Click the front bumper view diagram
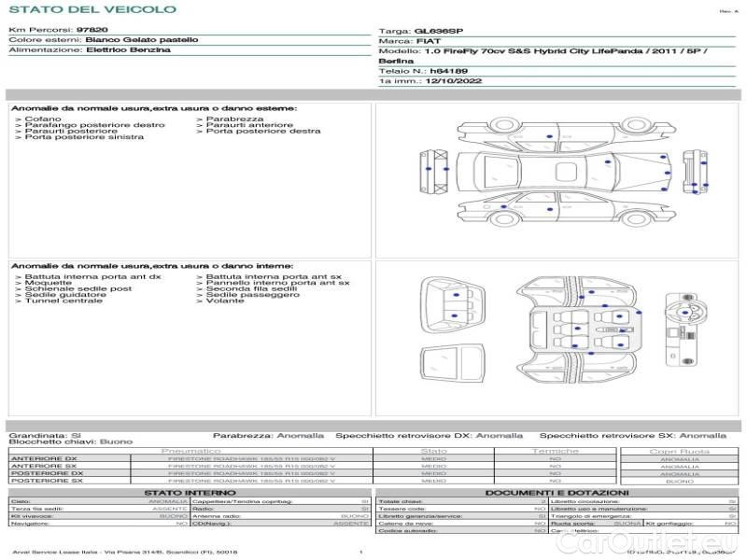The width and height of the screenshot is (747, 560). (432, 171)
